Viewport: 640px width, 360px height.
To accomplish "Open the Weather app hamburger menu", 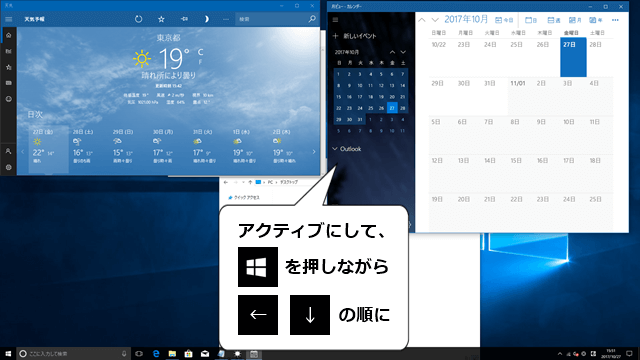I will tap(9, 19).
